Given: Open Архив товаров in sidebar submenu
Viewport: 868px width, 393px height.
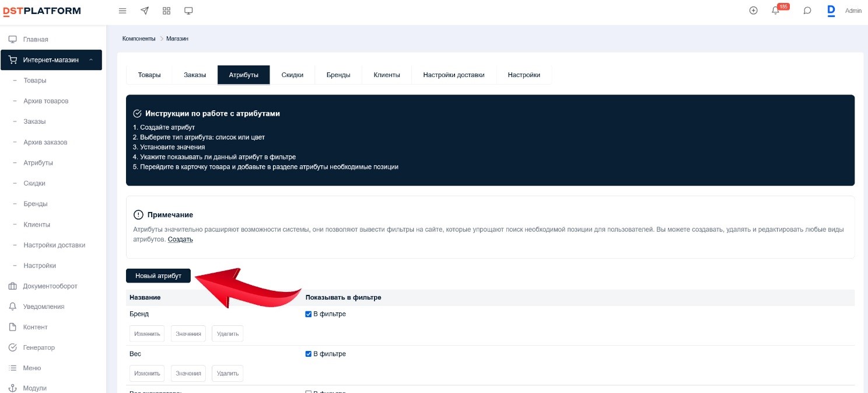Looking at the screenshot, I should (x=45, y=101).
